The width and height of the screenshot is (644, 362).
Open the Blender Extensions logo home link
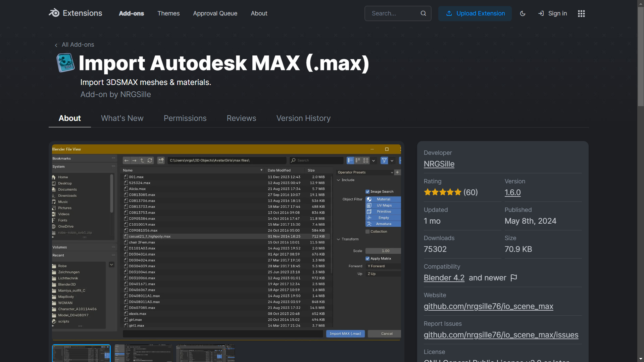click(x=76, y=13)
